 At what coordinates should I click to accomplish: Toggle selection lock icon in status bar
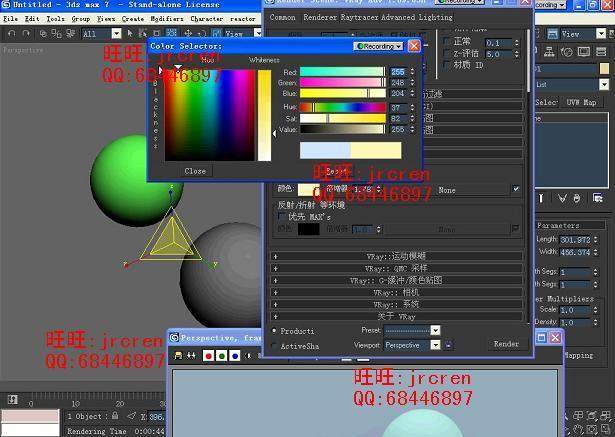pos(115,415)
